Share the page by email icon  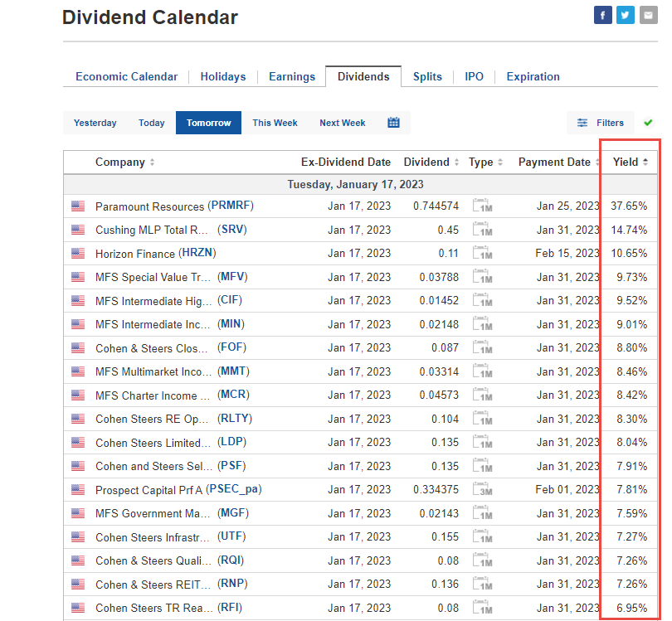[x=649, y=16]
